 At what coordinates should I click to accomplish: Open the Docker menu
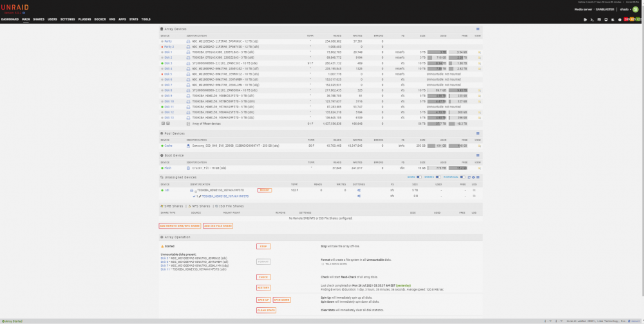(x=100, y=19)
